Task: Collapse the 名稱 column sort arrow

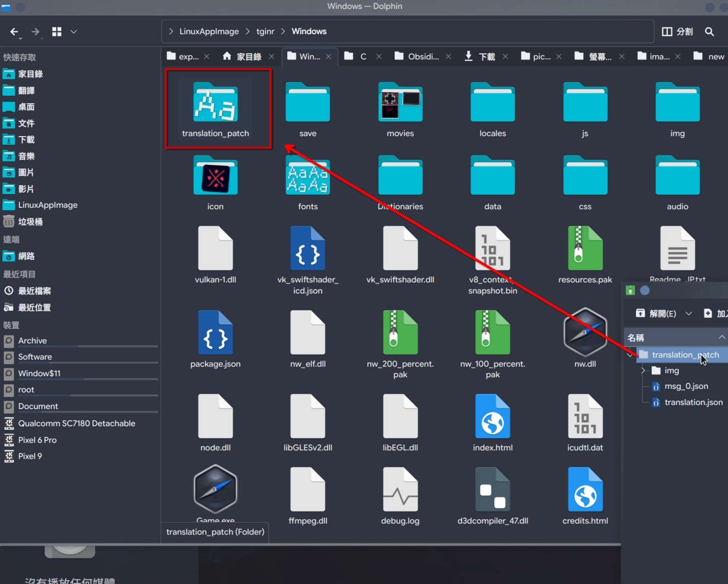Action: (721, 337)
